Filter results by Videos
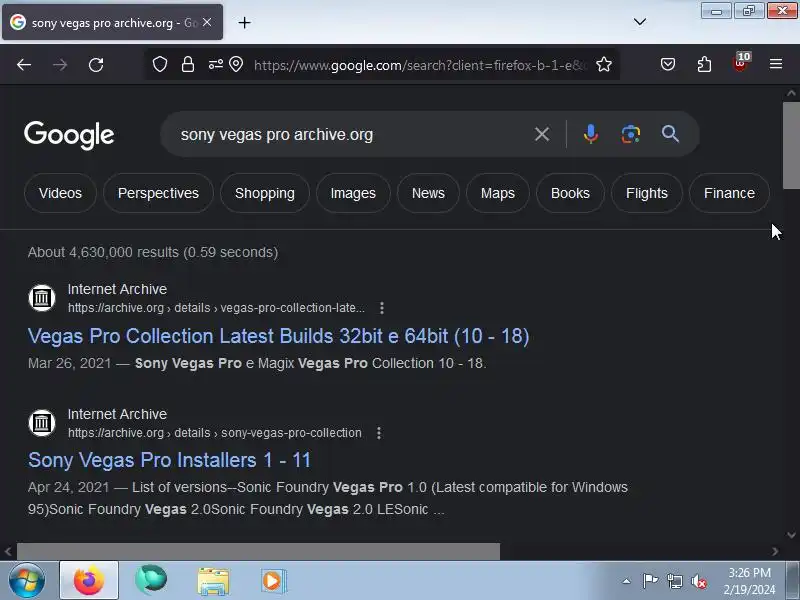 point(60,193)
